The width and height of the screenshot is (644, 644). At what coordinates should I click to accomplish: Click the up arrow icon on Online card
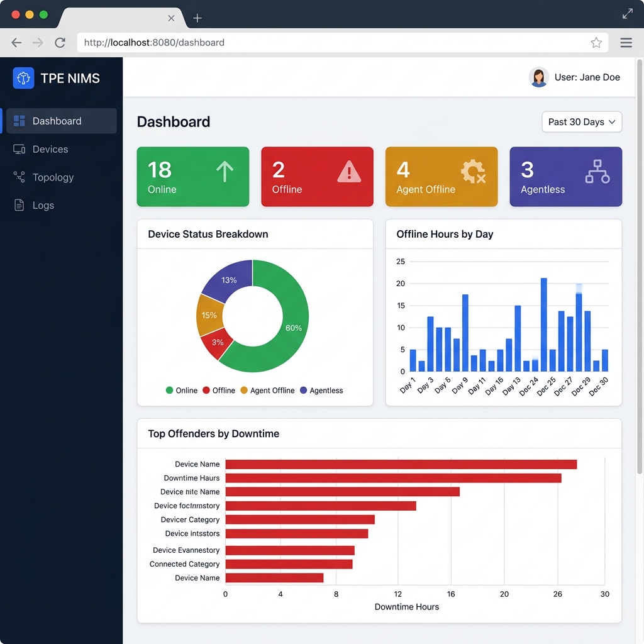click(x=225, y=171)
